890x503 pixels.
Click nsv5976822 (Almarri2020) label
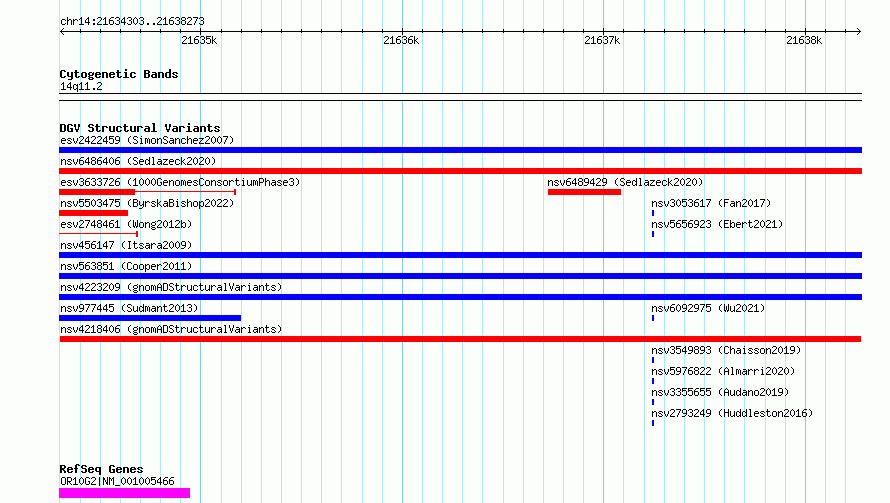point(723,371)
